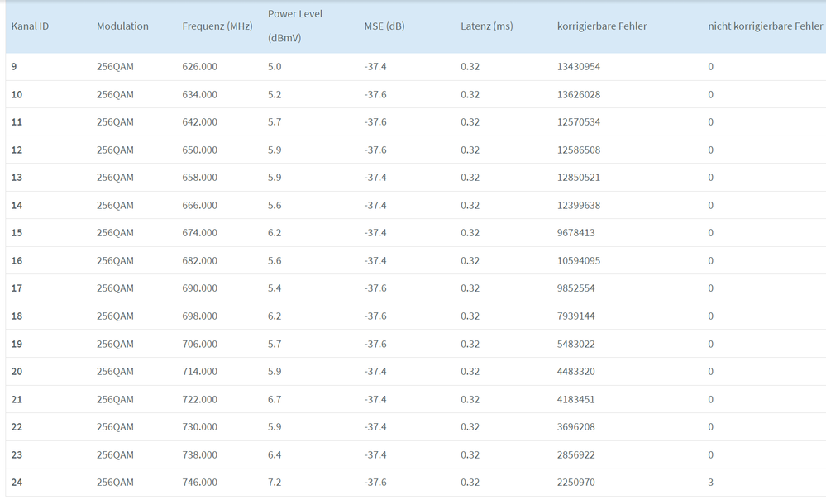Click channel ID 13 cell
This screenshot has width=826, height=504.
tap(17, 178)
